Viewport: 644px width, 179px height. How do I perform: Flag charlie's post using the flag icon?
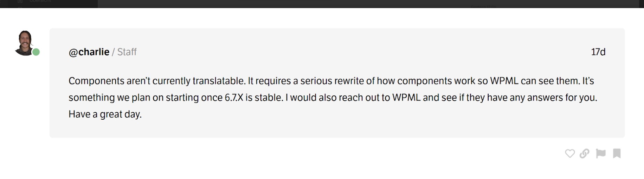point(601,153)
